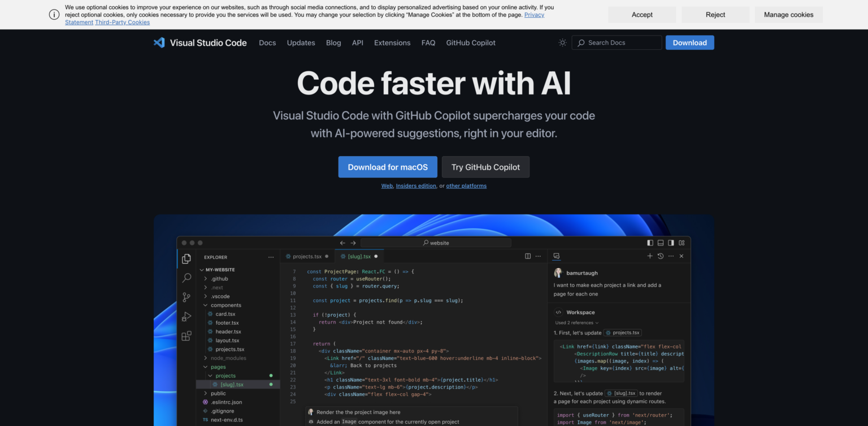Viewport: 868px width, 426px height.
Task: Expand the .github folder
Action: click(x=218, y=278)
